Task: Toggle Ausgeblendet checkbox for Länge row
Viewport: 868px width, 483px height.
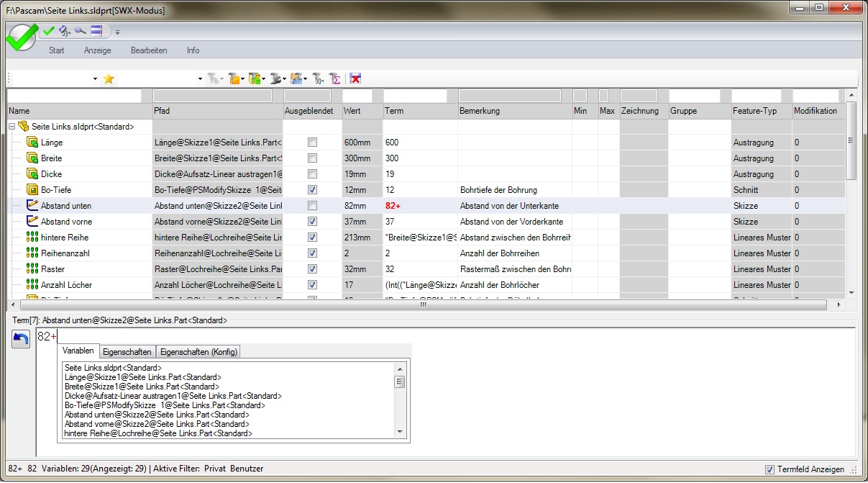Action: 312,143
